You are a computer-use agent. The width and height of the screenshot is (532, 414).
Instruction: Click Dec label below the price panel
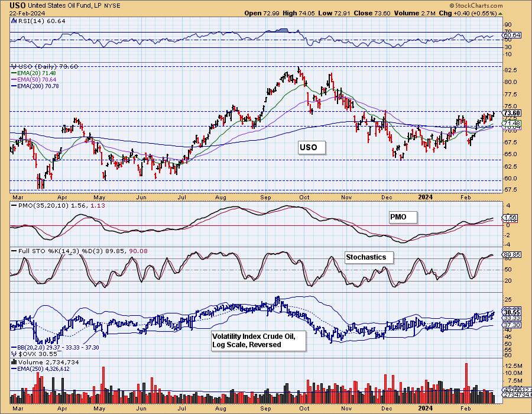pyautogui.click(x=387, y=197)
